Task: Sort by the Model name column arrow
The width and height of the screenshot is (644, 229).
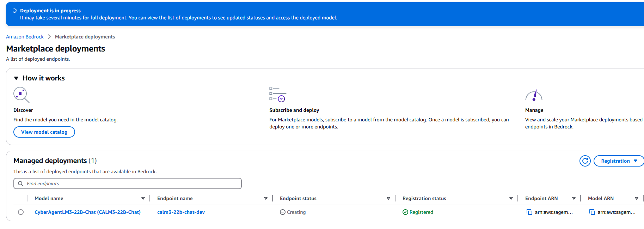Action: click(x=143, y=198)
